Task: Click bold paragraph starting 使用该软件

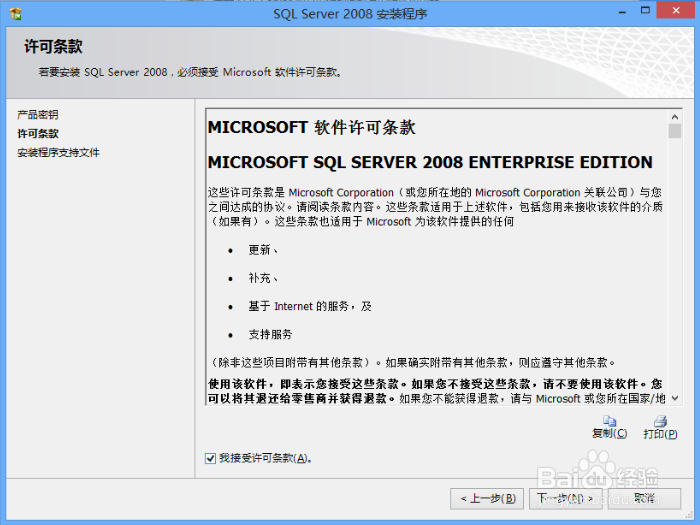Action: [x=437, y=391]
